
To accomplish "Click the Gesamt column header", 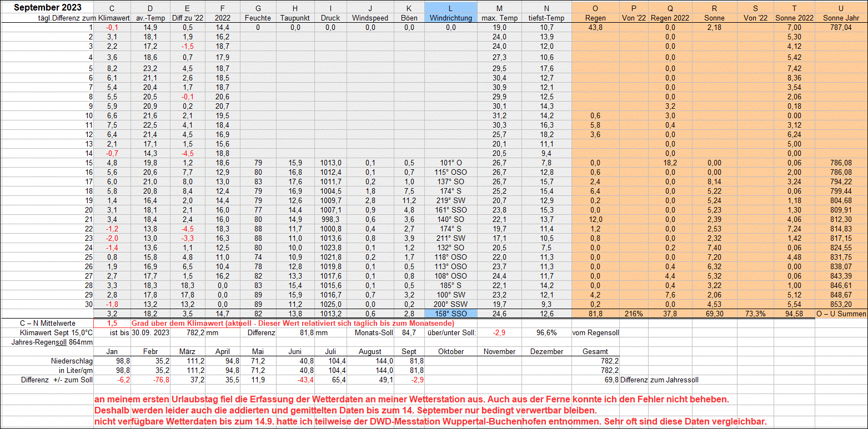I will (595, 351).
